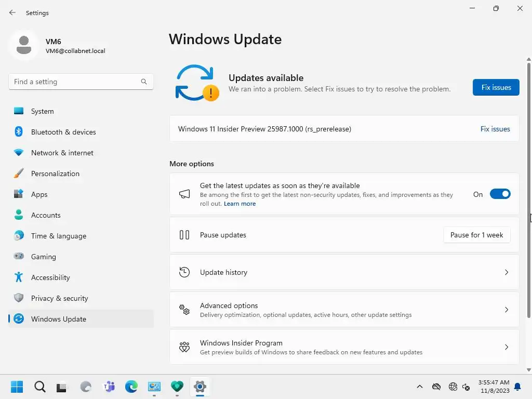Click the megaphone icon for latest updates

pos(184,194)
